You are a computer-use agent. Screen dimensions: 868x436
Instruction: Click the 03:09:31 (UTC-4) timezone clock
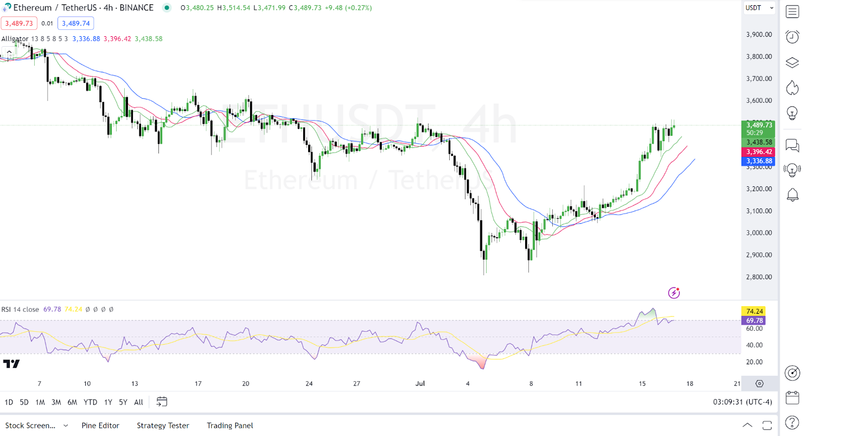742,402
